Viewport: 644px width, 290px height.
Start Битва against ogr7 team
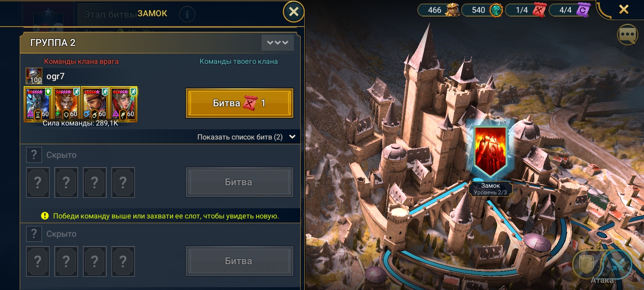[239, 103]
